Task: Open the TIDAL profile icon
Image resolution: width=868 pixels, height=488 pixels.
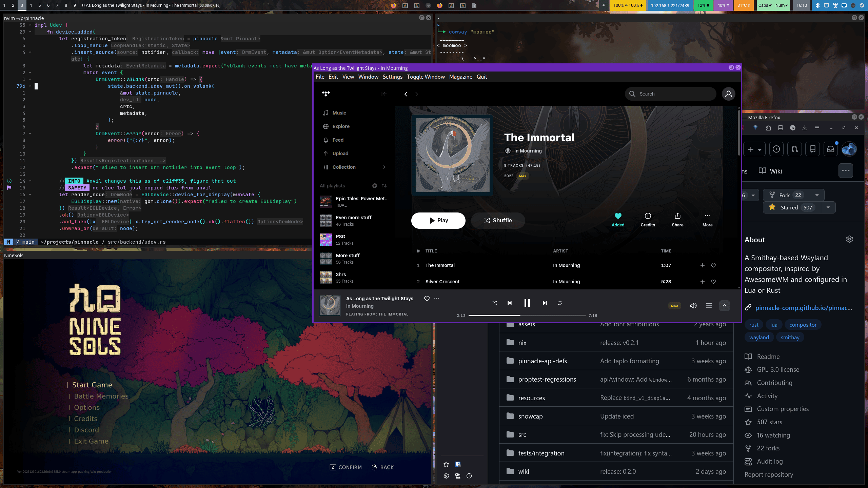Action: 728,94
